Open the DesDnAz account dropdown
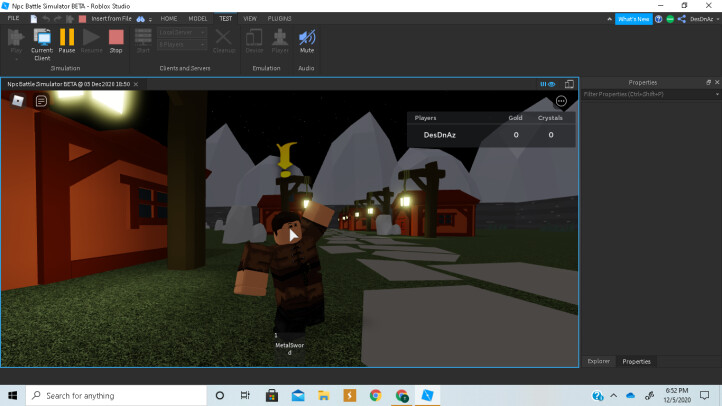Viewport: 722px width, 406px height. [x=705, y=19]
